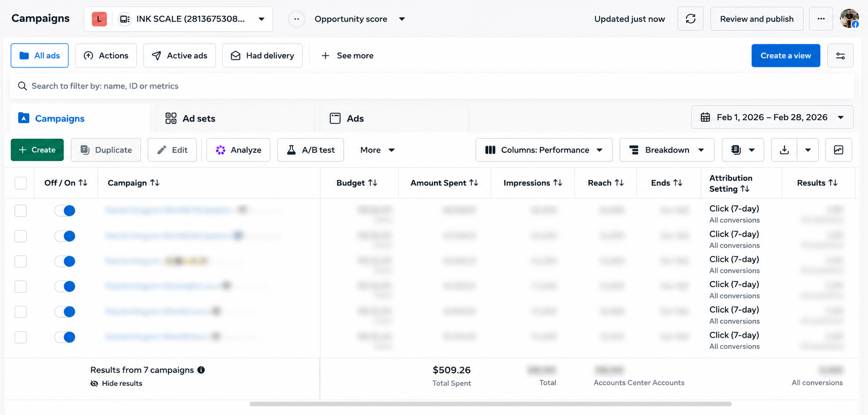Select the Had delivery view

click(x=262, y=56)
